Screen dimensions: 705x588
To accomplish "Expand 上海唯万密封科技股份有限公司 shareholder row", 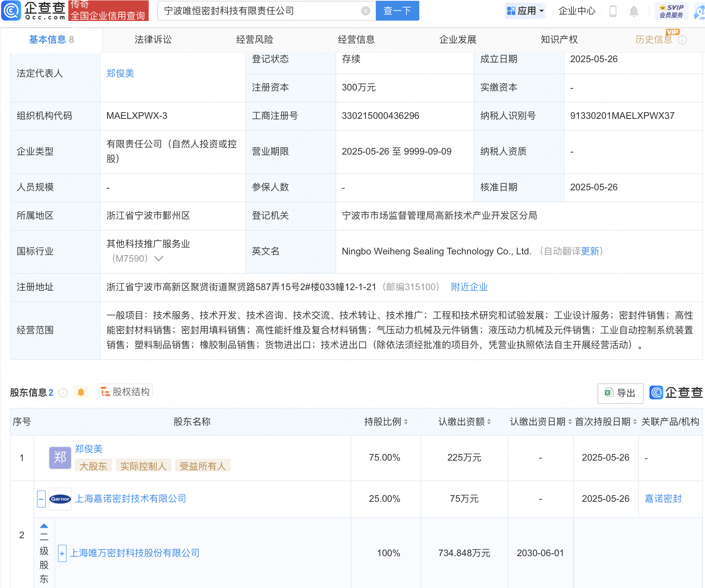I will (x=62, y=553).
